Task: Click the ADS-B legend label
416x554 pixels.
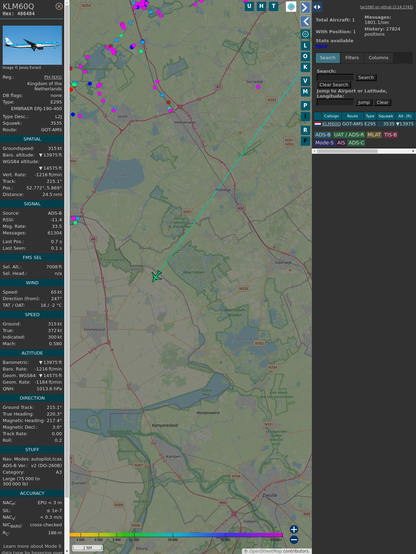Action: tap(323, 135)
